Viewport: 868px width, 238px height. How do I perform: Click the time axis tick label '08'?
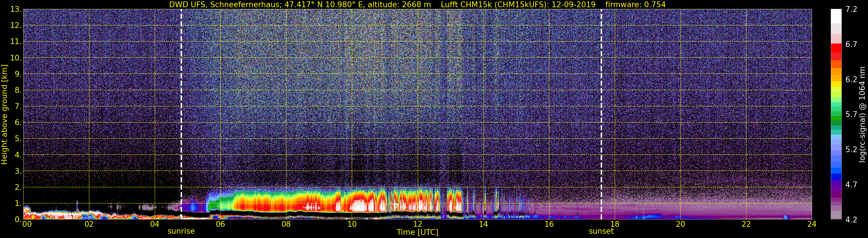[286, 224]
